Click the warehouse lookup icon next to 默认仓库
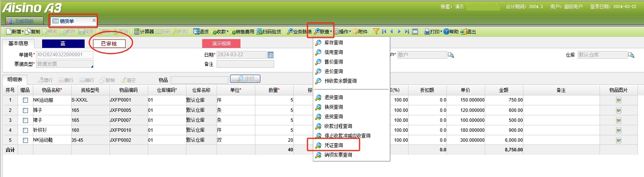 pos(631,55)
